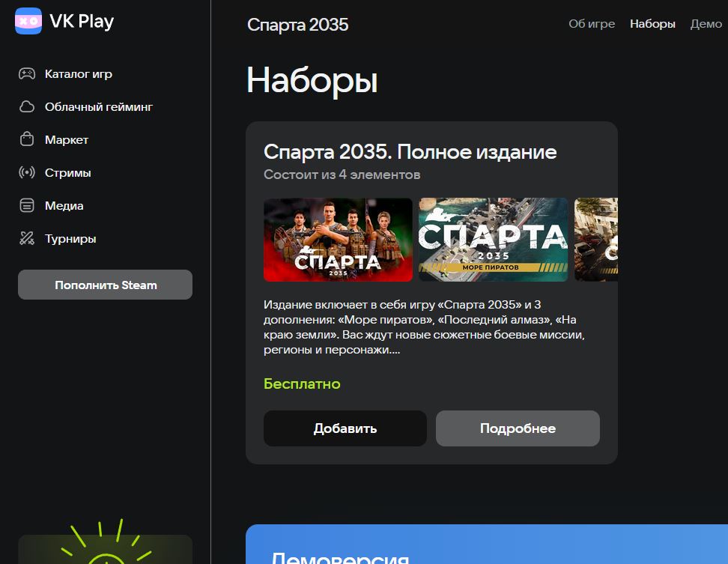Open the Стримы sidebar item
The image size is (728, 564).
tap(68, 173)
